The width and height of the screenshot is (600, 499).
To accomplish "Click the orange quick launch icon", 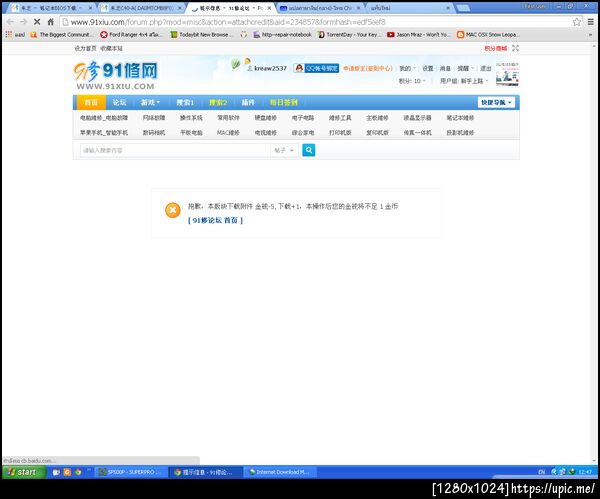I will point(67,472).
